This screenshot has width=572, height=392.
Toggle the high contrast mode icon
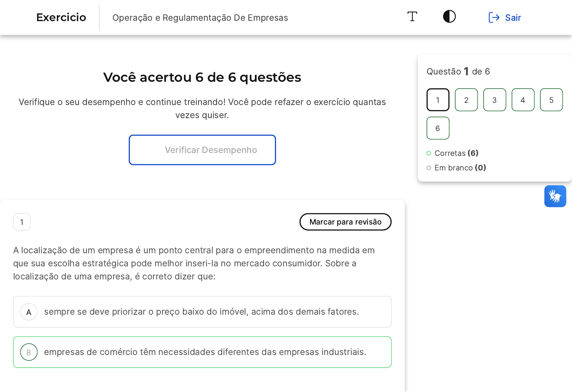click(x=449, y=17)
